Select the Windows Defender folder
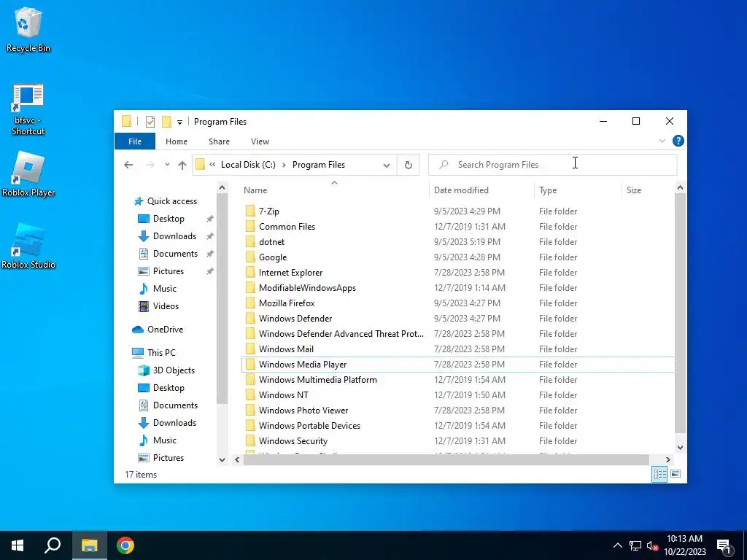Viewport: 747px width, 560px height. 289,319
